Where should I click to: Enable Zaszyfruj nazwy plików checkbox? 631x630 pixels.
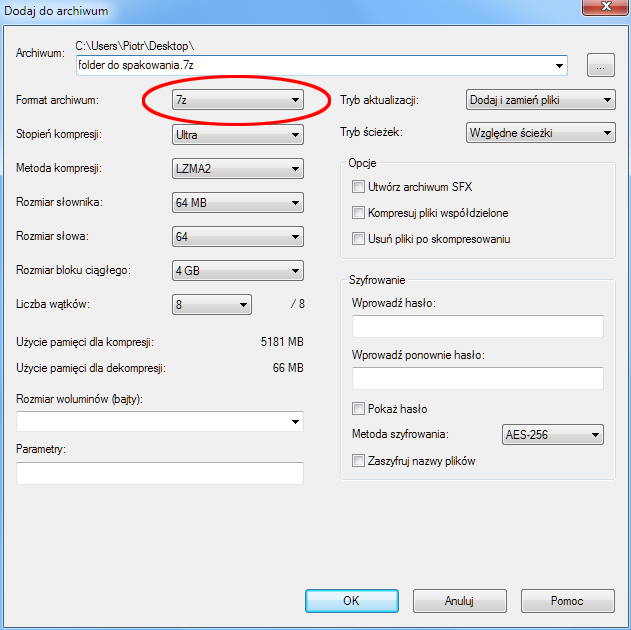point(358,461)
